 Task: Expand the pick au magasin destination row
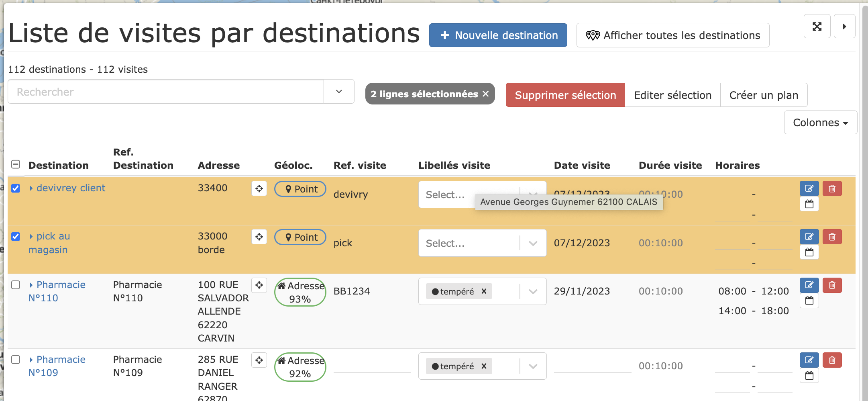[31, 237]
